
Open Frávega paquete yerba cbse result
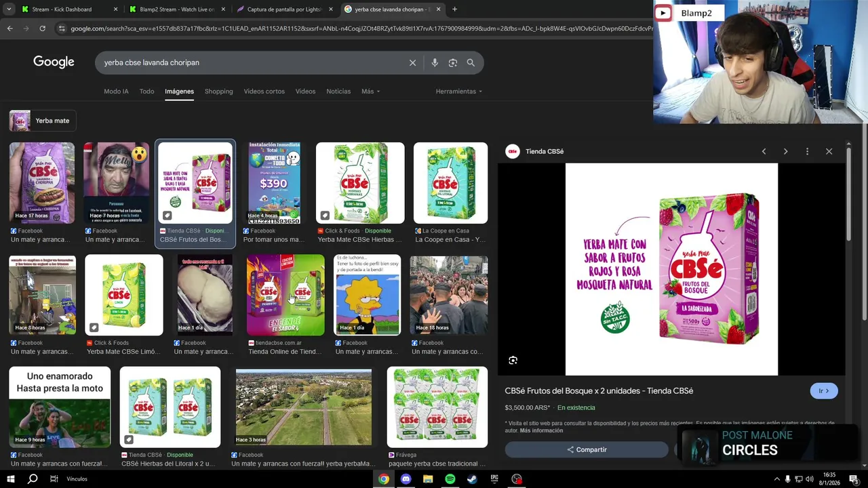click(437, 407)
